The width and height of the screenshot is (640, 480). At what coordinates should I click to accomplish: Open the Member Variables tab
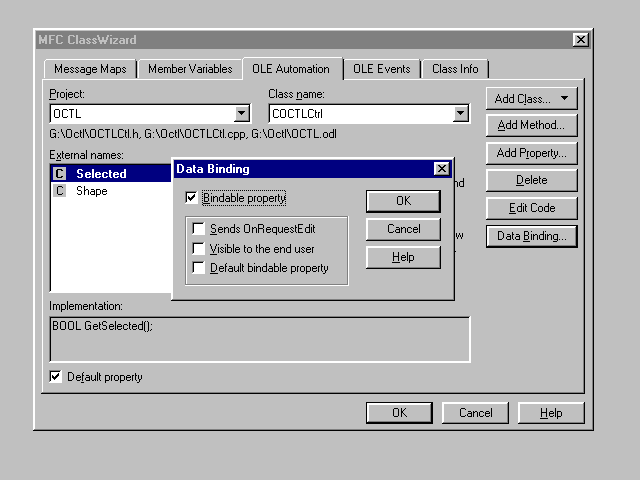[190, 69]
